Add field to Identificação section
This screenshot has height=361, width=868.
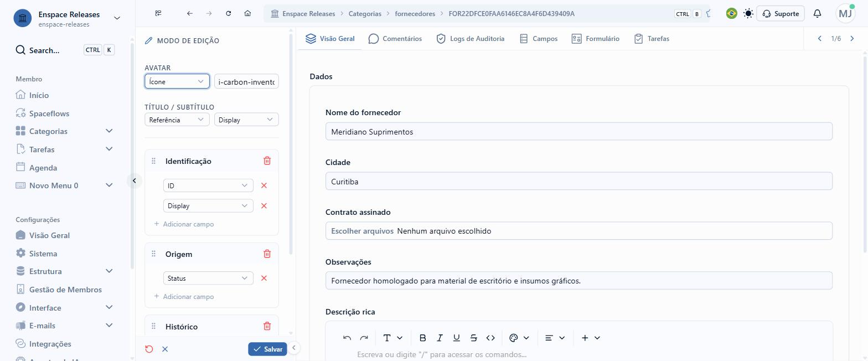(184, 224)
